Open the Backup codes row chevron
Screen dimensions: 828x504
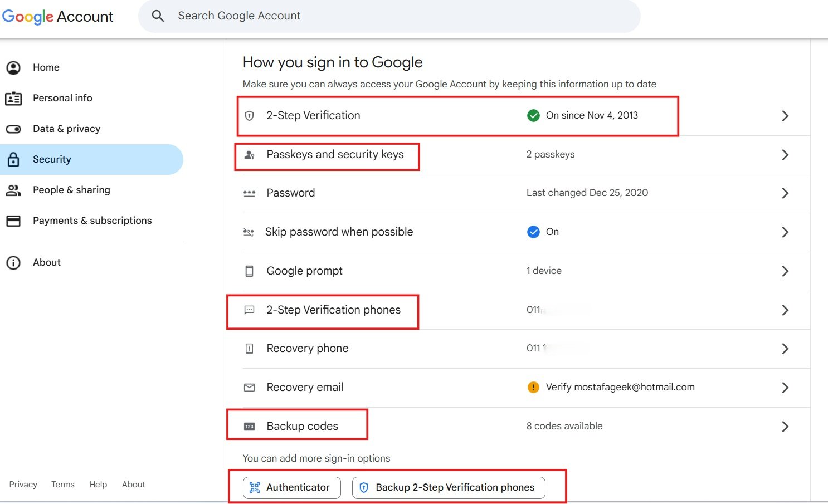(785, 427)
